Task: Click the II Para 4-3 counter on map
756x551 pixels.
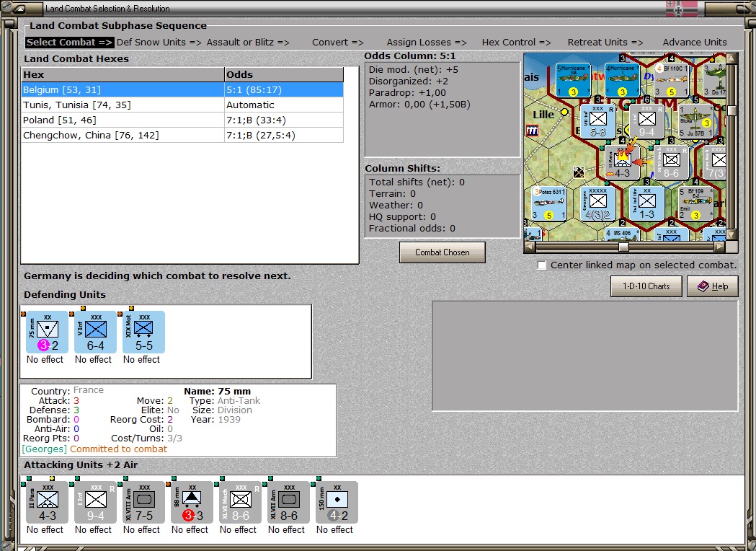Action: [x=622, y=162]
